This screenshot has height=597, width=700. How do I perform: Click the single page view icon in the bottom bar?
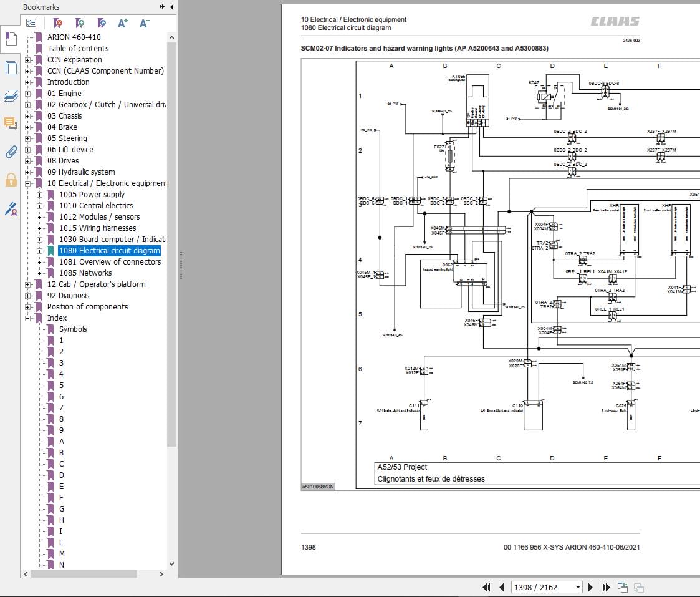click(622, 587)
